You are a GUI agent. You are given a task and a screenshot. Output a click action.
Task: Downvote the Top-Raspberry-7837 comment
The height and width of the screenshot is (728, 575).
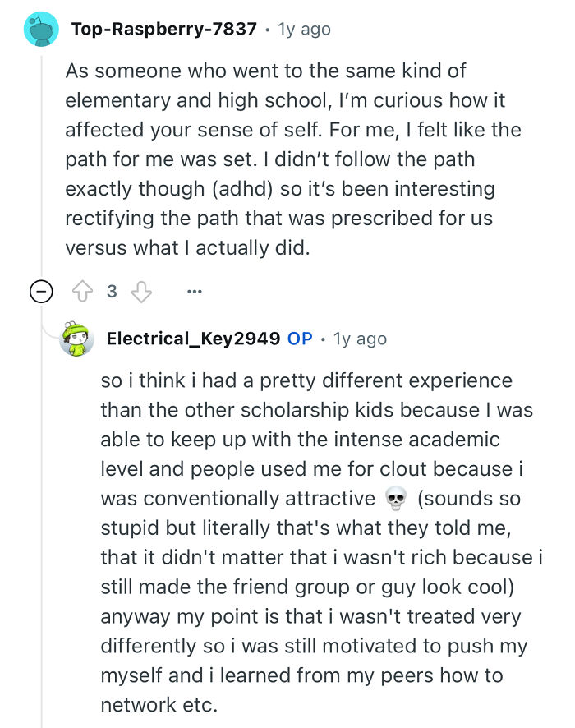pos(143,292)
